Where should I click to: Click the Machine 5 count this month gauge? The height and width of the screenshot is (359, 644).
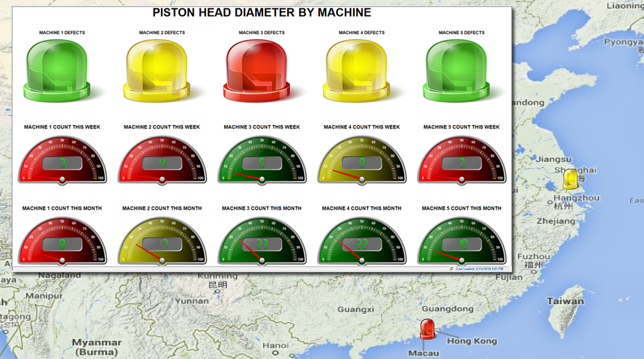point(462,242)
